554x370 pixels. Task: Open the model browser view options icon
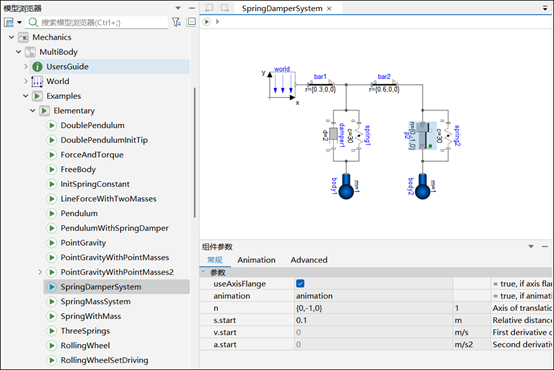[x=9, y=23]
